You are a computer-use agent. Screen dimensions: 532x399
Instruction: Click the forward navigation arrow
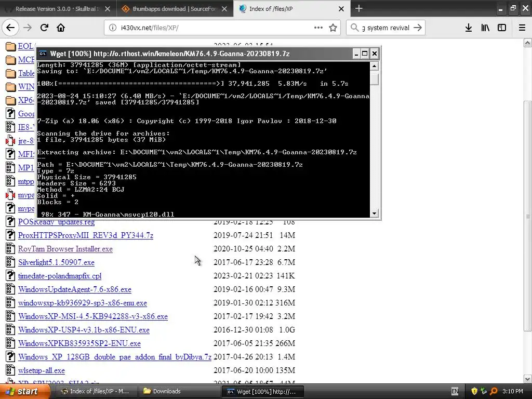click(28, 28)
